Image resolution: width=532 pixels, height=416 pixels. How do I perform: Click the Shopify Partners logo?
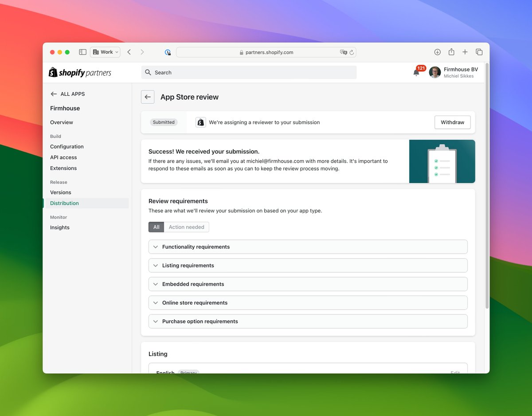tap(80, 72)
